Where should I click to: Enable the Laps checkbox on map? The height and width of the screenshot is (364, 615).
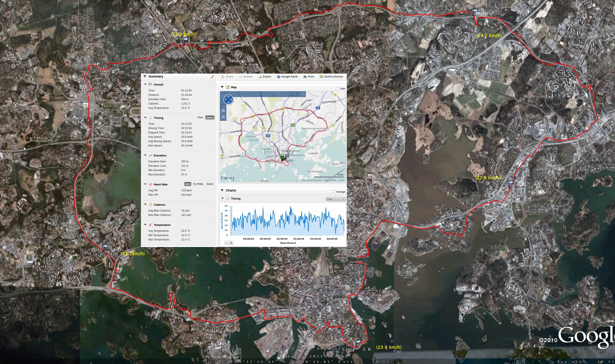(337, 88)
